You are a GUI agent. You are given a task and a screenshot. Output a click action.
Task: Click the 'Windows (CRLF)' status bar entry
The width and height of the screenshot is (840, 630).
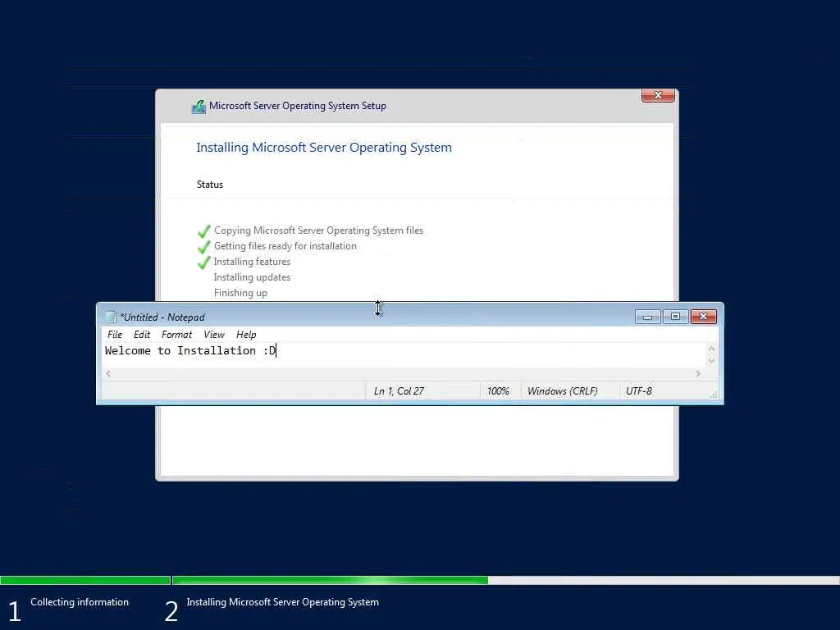pos(562,391)
